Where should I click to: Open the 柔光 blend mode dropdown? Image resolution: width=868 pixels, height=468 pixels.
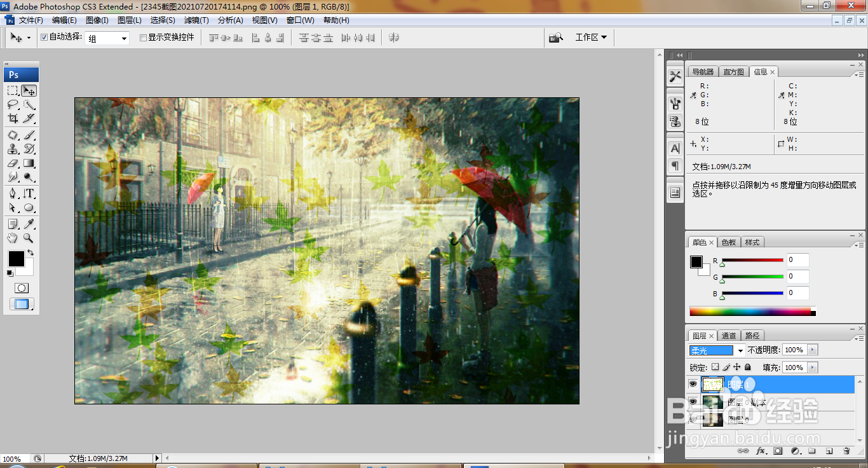point(740,350)
